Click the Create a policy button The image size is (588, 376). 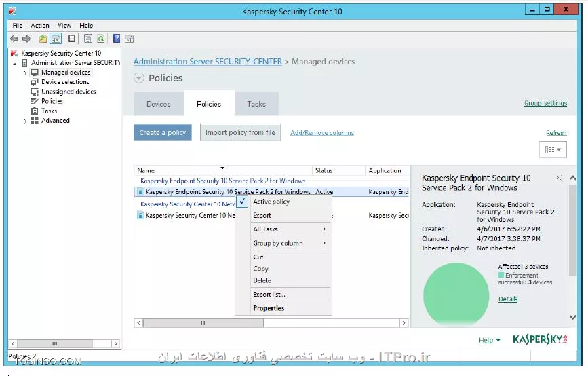(162, 132)
